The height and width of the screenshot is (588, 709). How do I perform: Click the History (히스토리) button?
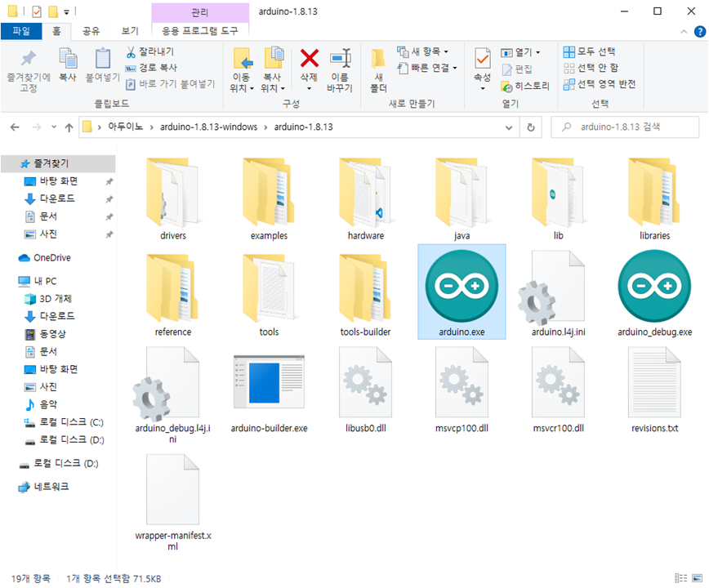click(525, 86)
